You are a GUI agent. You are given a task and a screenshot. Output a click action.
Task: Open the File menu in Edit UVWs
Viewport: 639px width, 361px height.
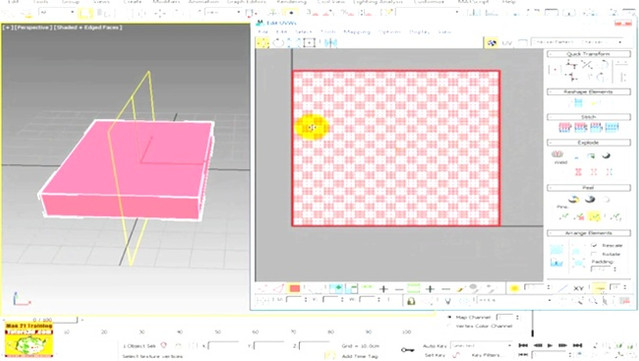(263, 32)
